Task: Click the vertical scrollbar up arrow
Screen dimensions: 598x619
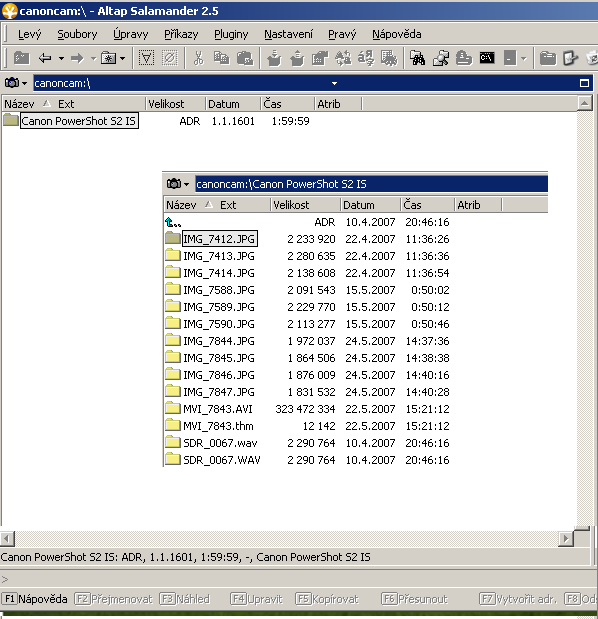Action: click(584, 104)
